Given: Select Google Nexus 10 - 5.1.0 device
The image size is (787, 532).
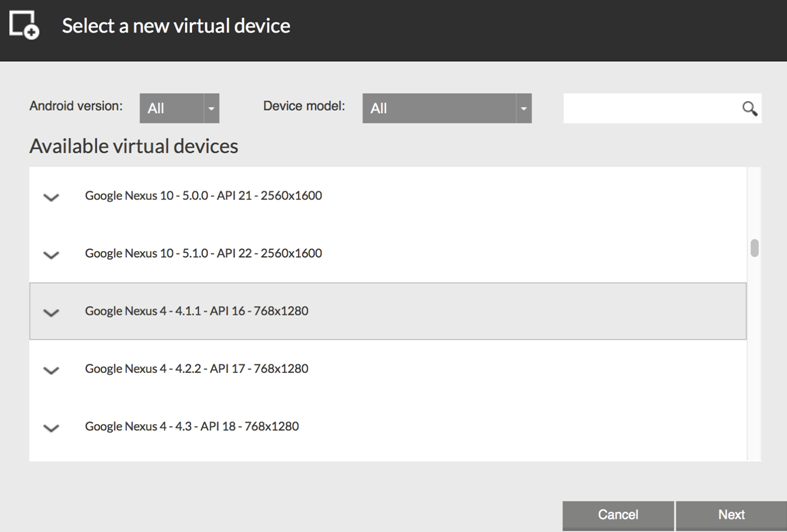Looking at the screenshot, I should coord(388,253).
